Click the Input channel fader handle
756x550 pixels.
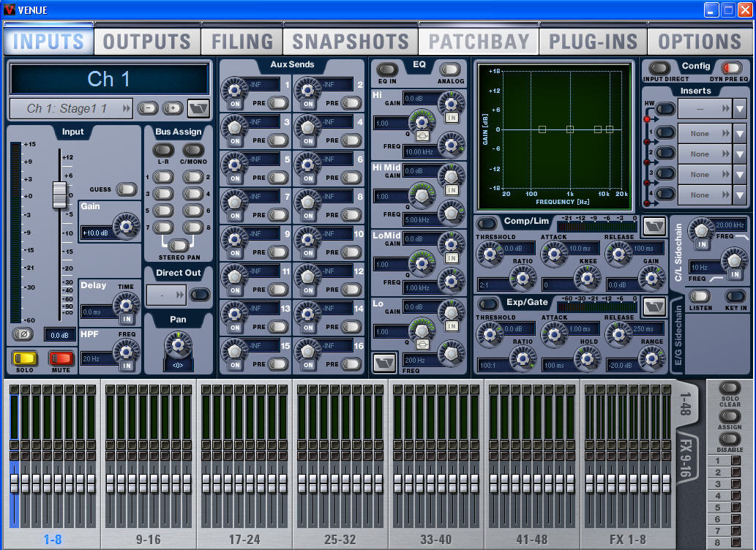click(59, 195)
